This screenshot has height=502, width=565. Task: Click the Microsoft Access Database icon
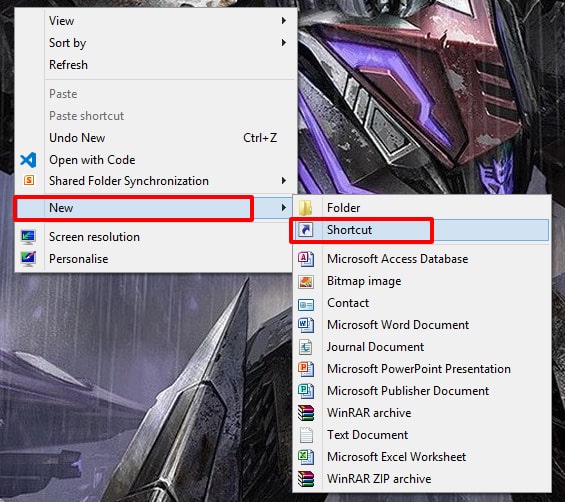(306, 259)
